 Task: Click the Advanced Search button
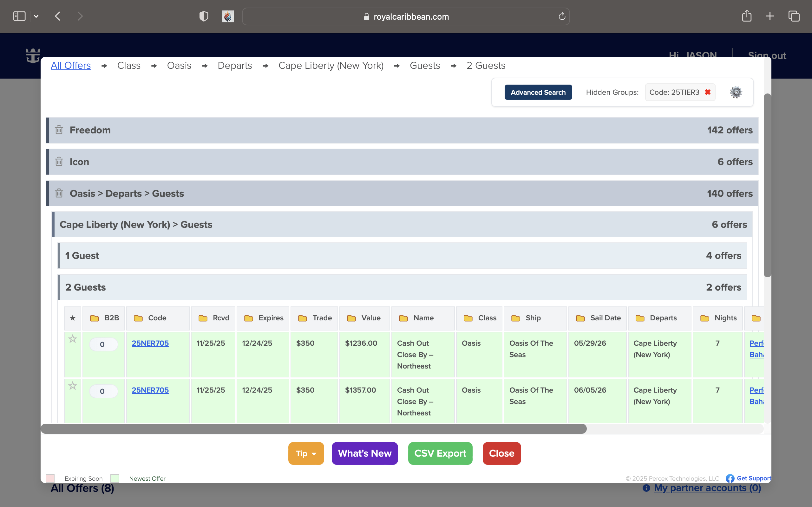(538, 92)
